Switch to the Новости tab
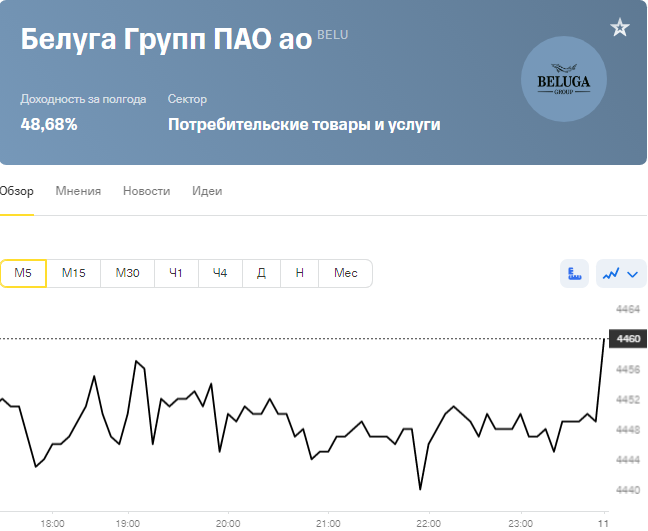 [146, 191]
